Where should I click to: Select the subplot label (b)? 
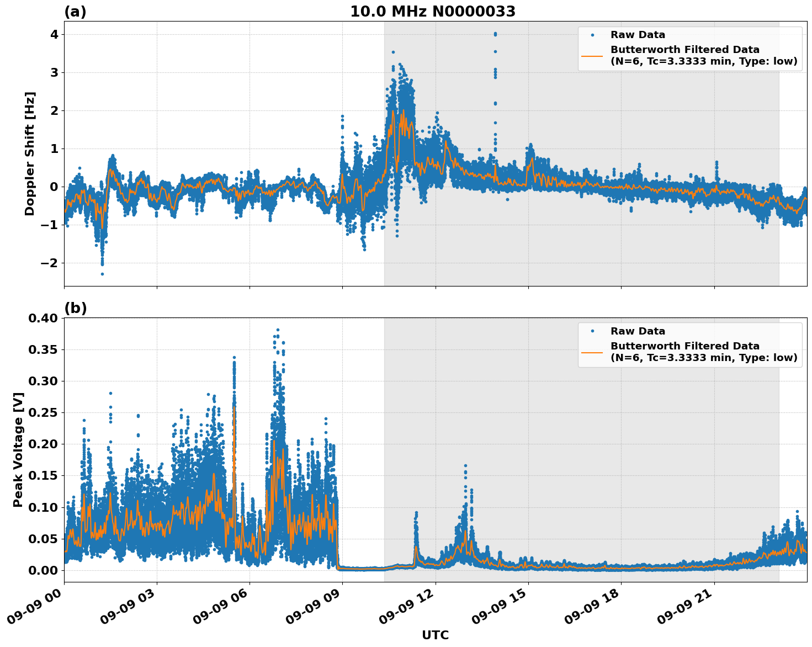[76, 307]
